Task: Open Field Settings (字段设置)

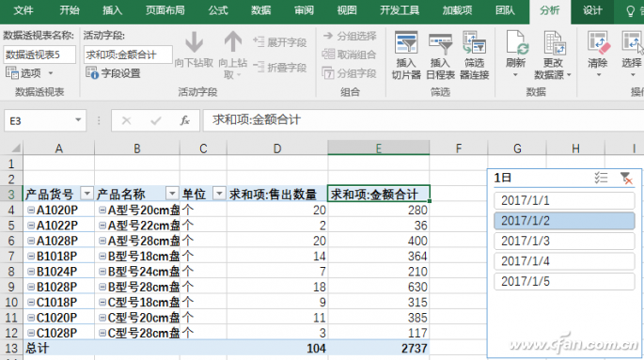Action: [114, 73]
